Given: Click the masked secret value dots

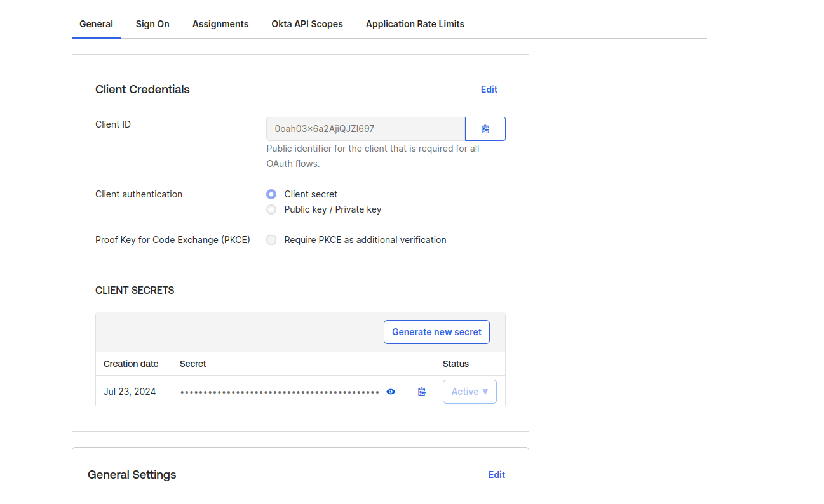Looking at the screenshot, I should pyautogui.click(x=280, y=392).
